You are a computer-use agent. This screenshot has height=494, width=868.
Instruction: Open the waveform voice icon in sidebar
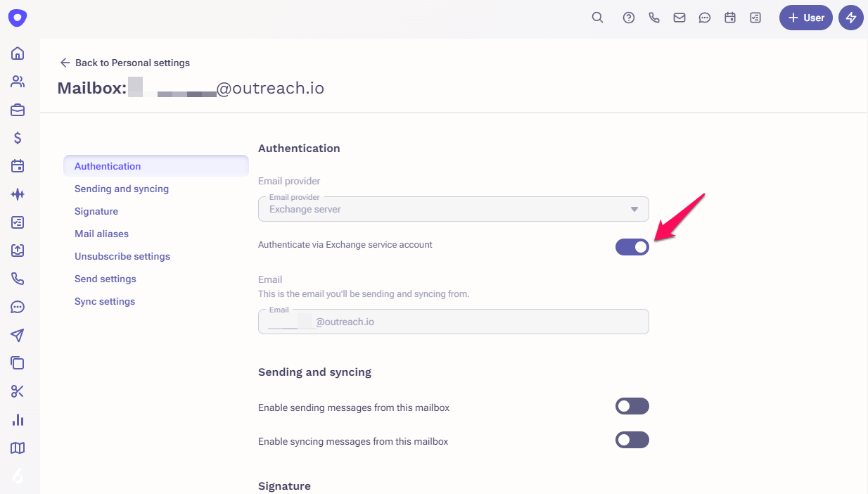click(18, 194)
